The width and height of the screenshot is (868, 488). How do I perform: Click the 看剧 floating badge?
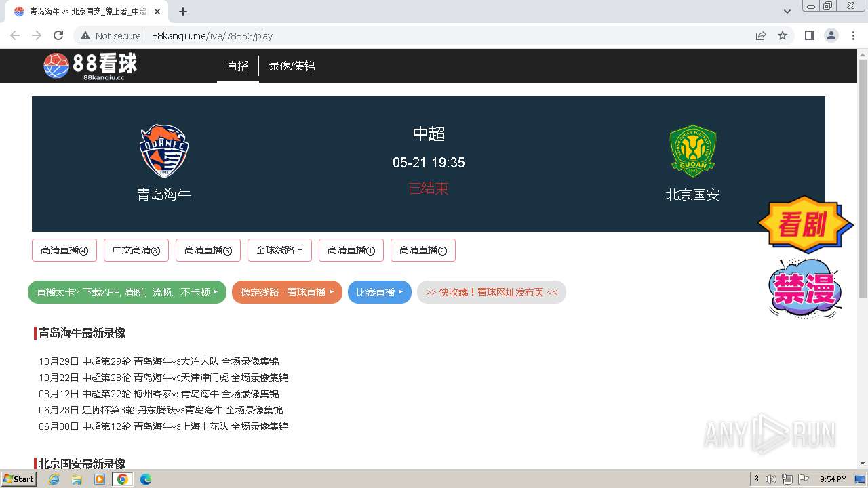click(805, 224)
